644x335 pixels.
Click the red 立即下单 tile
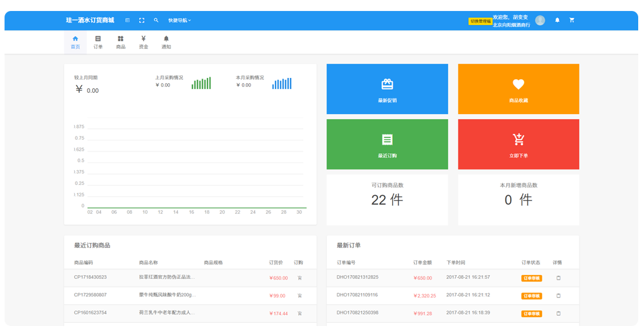coord(518,144)
